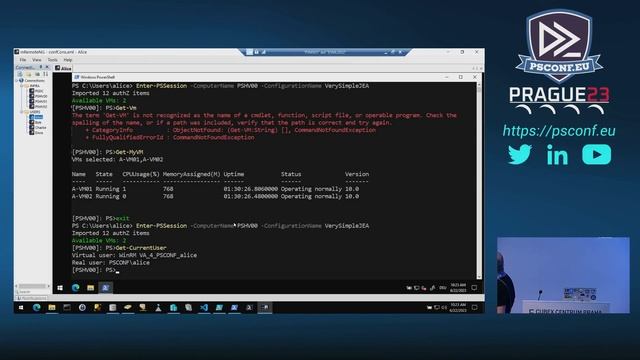Open File Explorer from the host taskbar
The height and width of the screenshot is (360, 640).
tap(52, 307)
